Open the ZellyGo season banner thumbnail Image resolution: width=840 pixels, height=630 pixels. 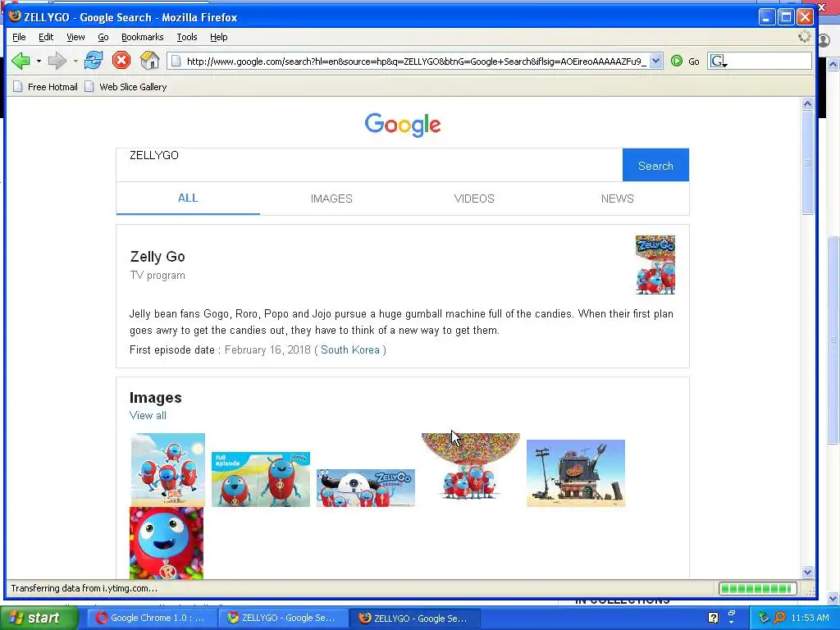pos(366,488)
